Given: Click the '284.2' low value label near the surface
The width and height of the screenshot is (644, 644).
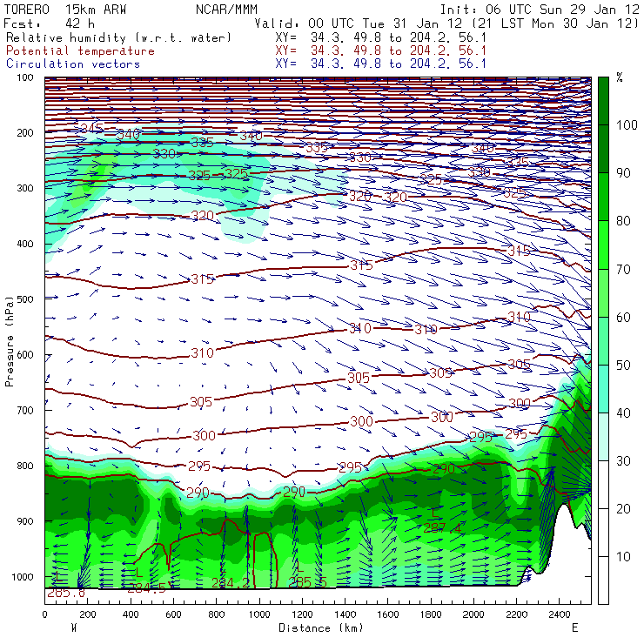Looking at the screenshot, I should pyautogui.click(x=231, y=582).
